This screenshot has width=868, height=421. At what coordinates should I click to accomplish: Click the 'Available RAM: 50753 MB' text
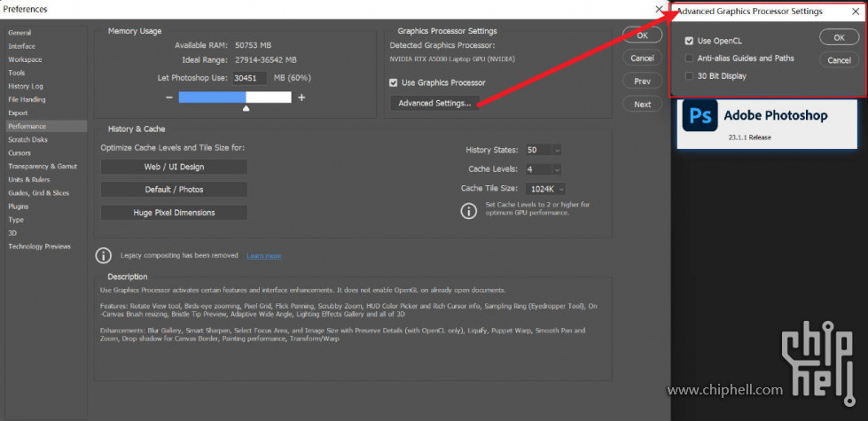[223, 45]
